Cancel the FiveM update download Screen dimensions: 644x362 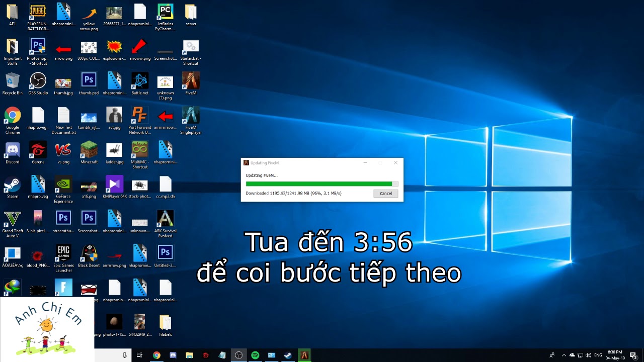click(x=386, y=194)
